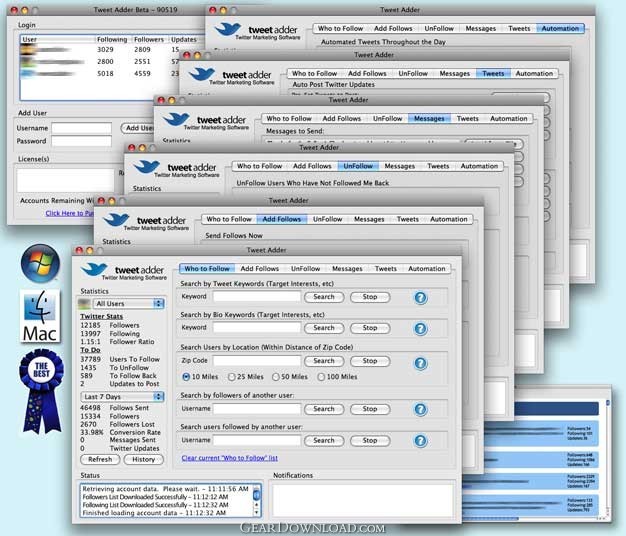Viewport: 626px width, 536px height.
Task: Click help icon for followers of another user
Action: [421, 409]
